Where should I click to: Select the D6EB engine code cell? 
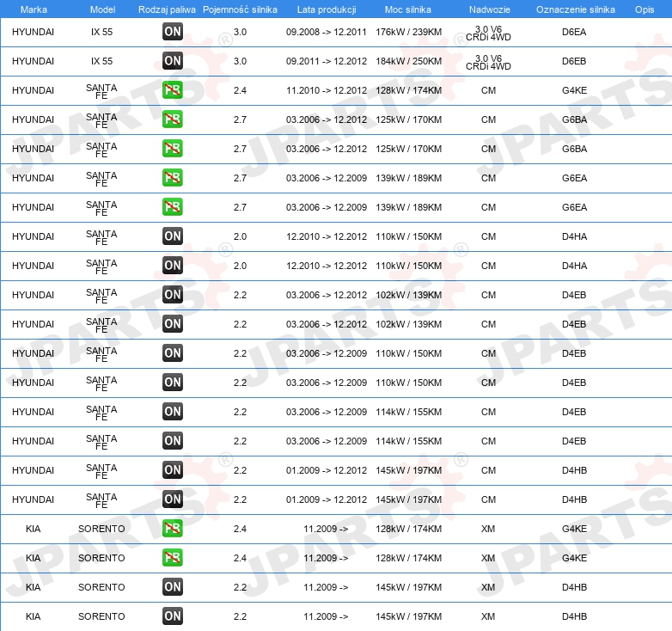tap(574, 61)
